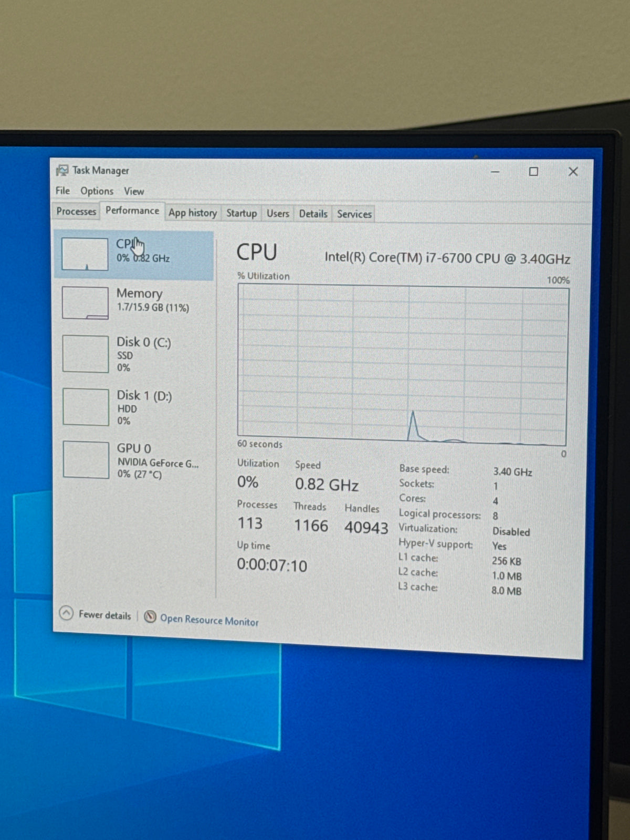Click the Task Manager title bar icon
The height and width of the screenshot is (840, 630).
tap(62, 170)
